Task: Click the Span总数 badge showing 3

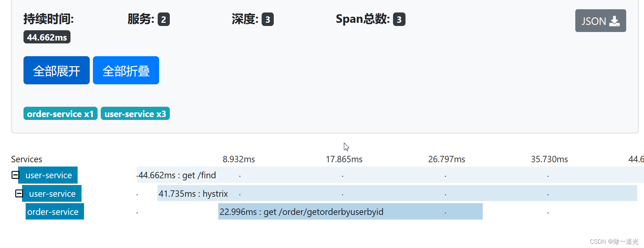Action: point(399,19)
